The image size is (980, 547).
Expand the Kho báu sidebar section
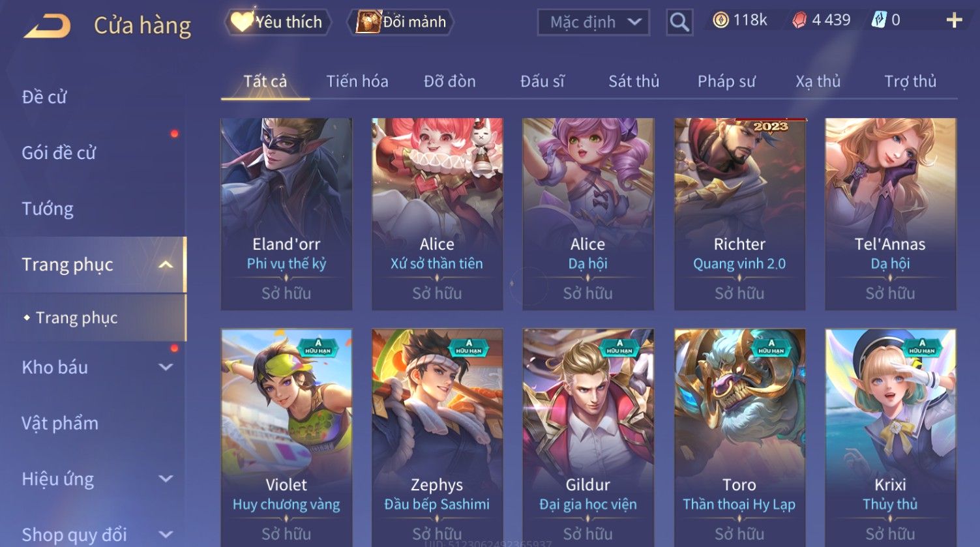[166, 367]
